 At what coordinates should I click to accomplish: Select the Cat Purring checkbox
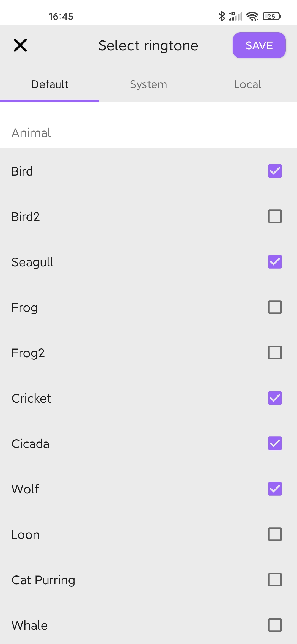point(275,580)
